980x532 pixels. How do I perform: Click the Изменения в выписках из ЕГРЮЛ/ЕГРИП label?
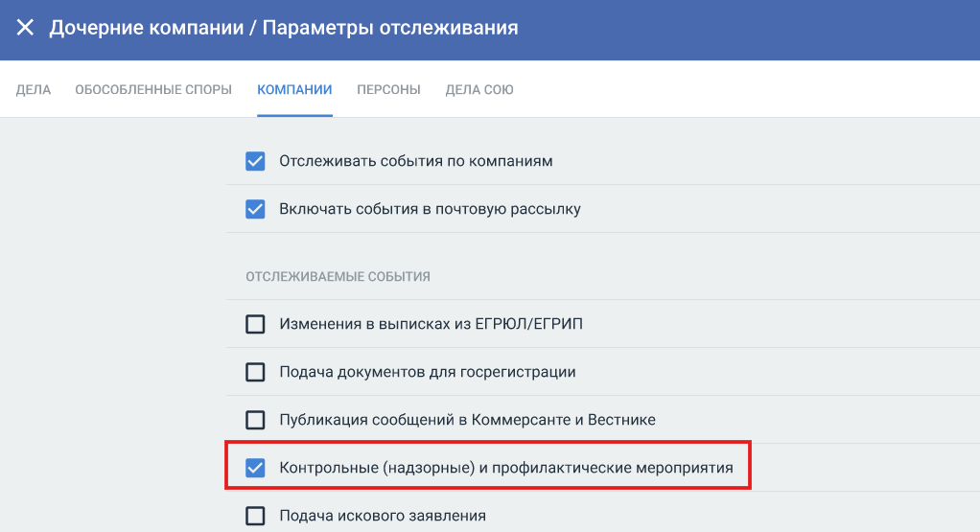[x=431, y=324]
